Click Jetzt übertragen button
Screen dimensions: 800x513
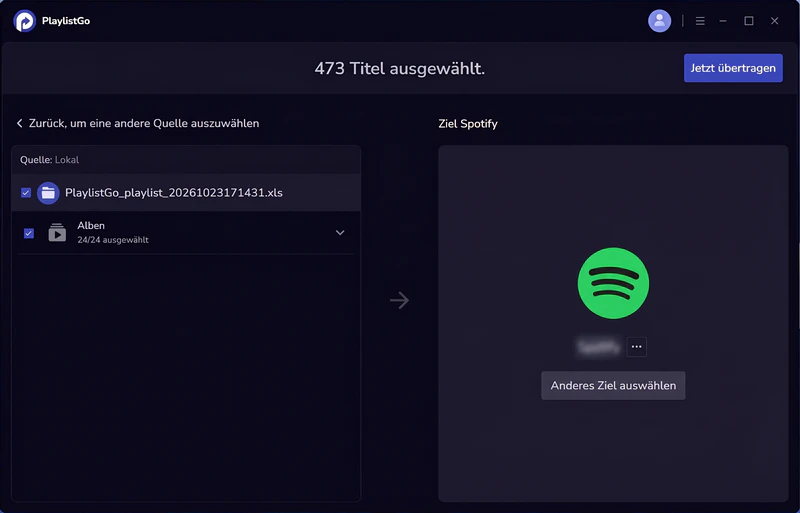(733, 68)
